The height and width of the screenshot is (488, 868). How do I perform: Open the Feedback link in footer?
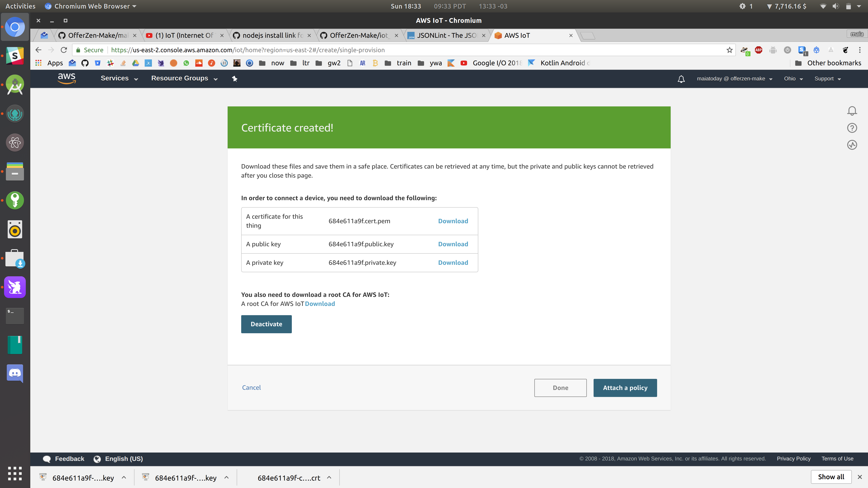pos(64,459)
